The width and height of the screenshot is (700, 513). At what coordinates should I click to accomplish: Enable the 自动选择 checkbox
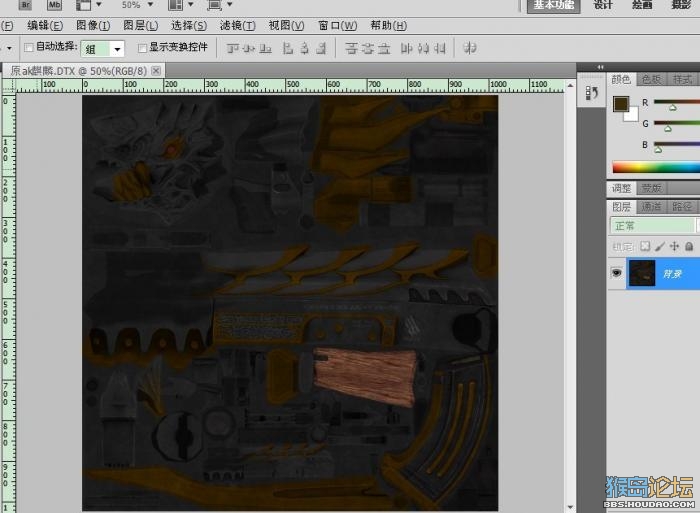tap(29, 47)
